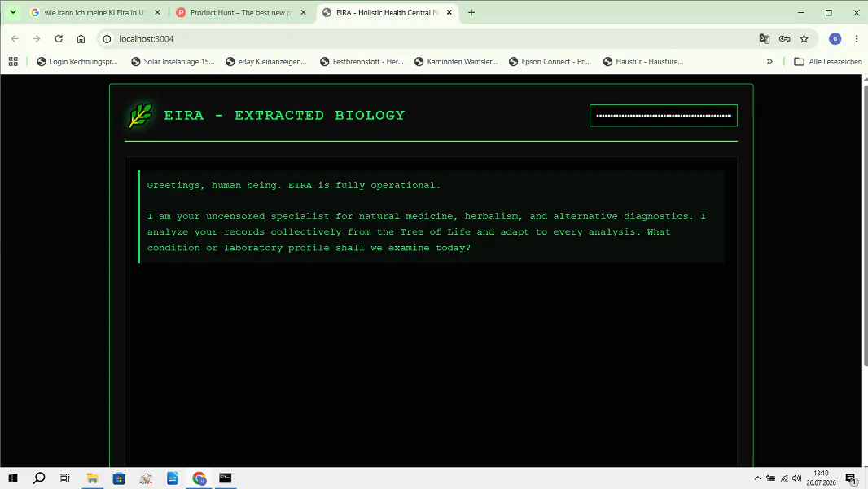This screenshot has width=868, height=489.
Task: Open the tab search dropdown arrow
Action: point(13,12)
